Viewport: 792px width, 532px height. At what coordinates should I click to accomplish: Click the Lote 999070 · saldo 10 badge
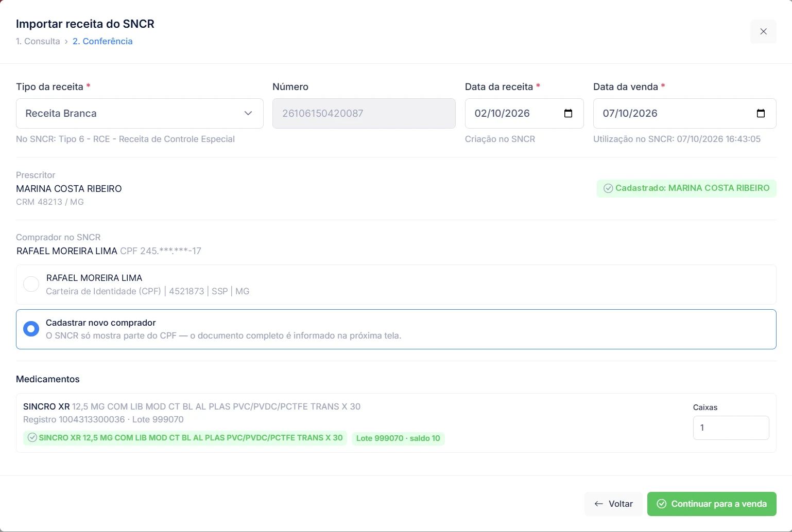point(398,438)
